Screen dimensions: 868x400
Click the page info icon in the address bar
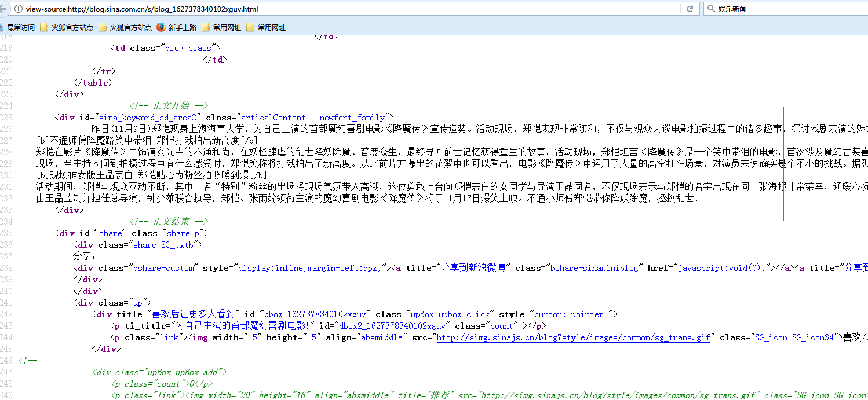point(20,9)
